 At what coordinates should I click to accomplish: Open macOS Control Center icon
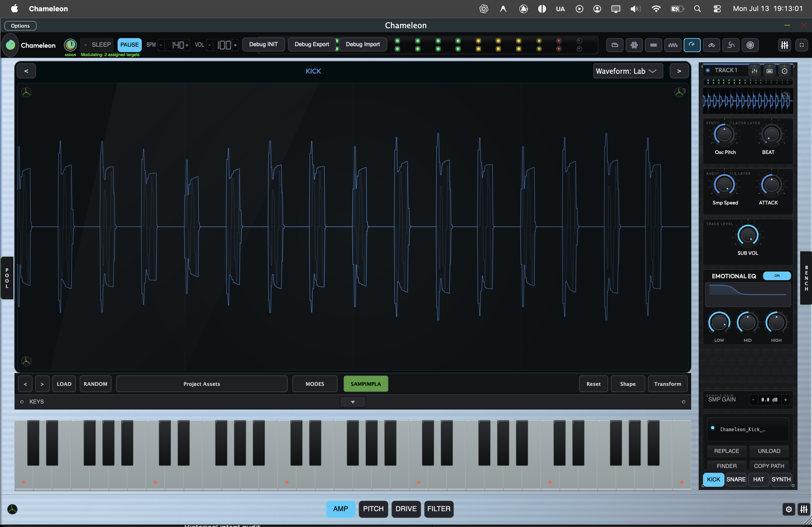click(x=717, y=9)
